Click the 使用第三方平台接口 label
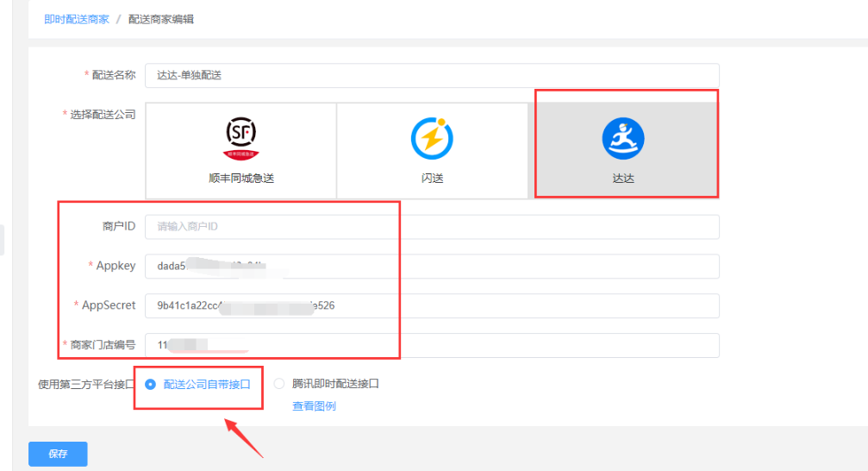The height and width of the screenshot is (471, 868). [x=86, y=384]
